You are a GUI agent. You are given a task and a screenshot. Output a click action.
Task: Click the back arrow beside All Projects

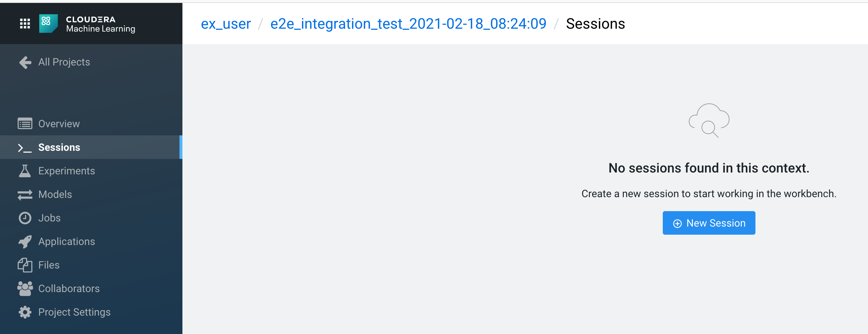(25, 62)
